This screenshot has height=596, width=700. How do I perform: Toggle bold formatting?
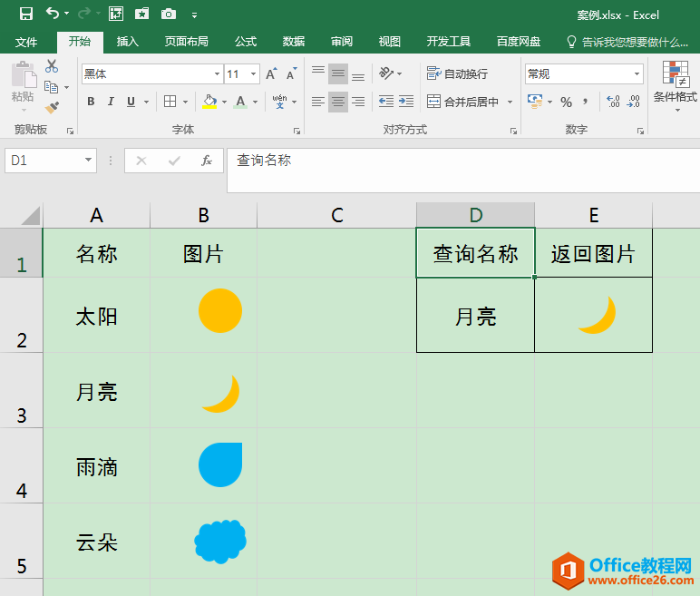[x=91, y=102]
